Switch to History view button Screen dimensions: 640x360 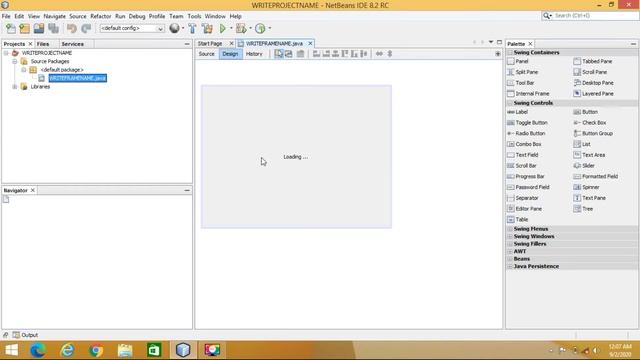(x=254, y=54)
